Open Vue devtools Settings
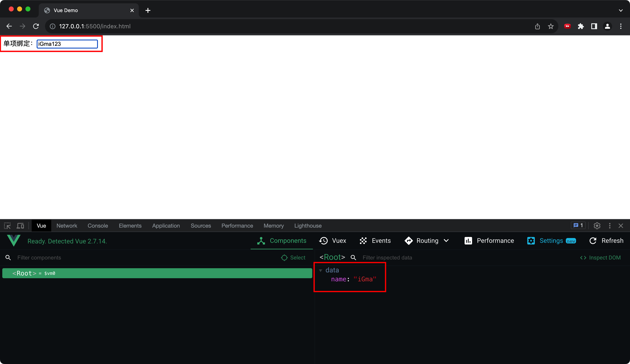 coord(551,241)
